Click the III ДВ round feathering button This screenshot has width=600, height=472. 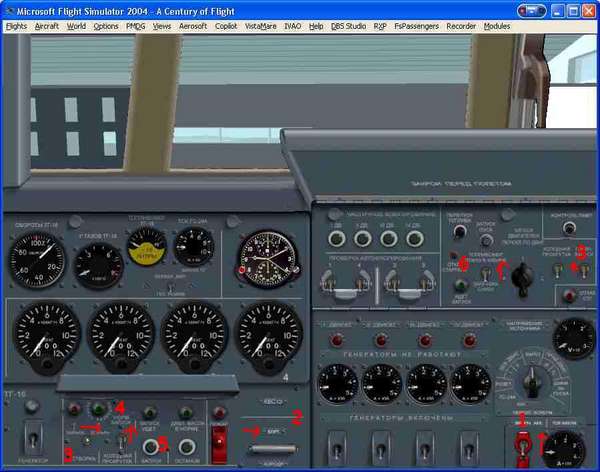[x=388, y=239]
